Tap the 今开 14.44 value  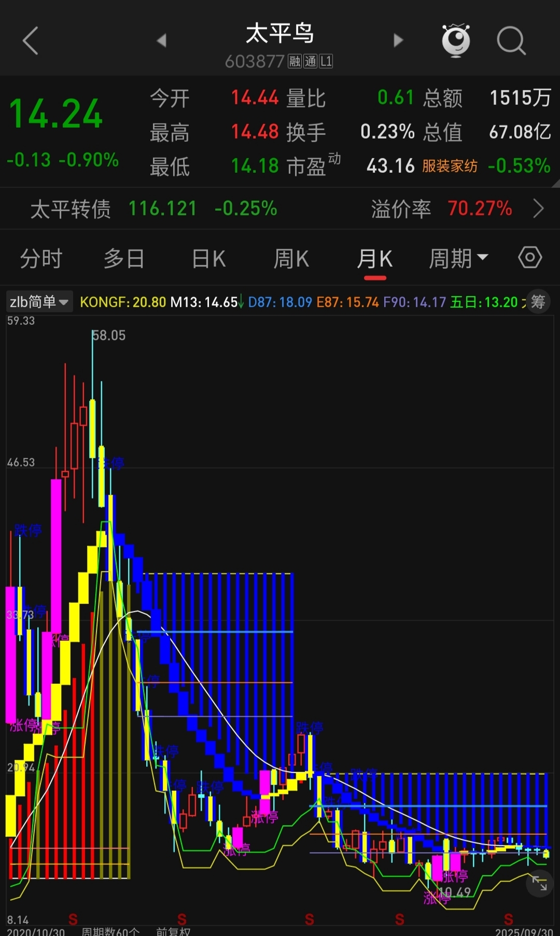[255, 98]
